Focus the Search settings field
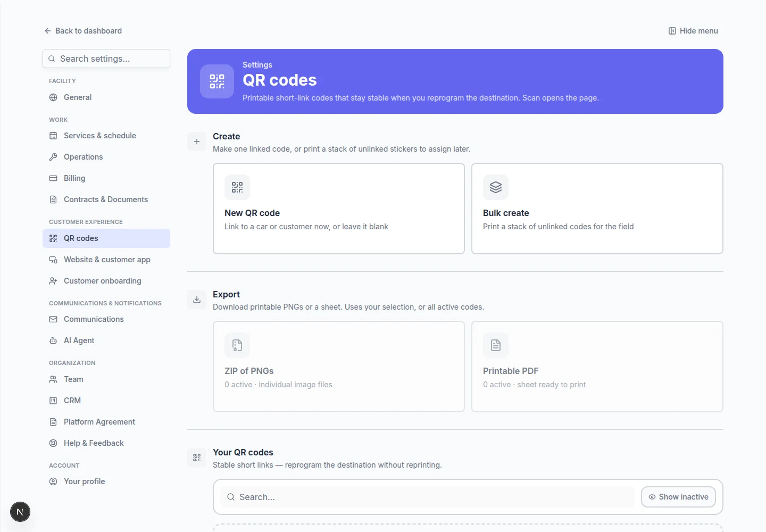Viewport: 766px width, 532px height. coord(106,59)
